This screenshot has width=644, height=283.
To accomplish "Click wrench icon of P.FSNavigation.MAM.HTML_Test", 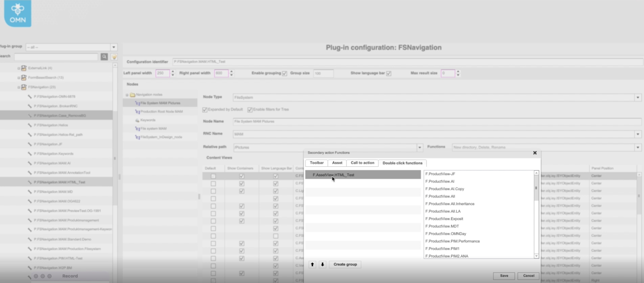I will pos(30,182).
